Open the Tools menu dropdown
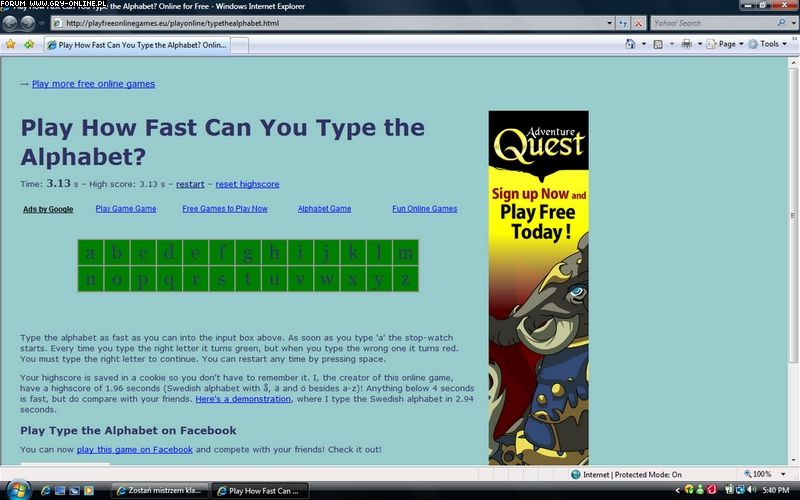 point(768,44)
